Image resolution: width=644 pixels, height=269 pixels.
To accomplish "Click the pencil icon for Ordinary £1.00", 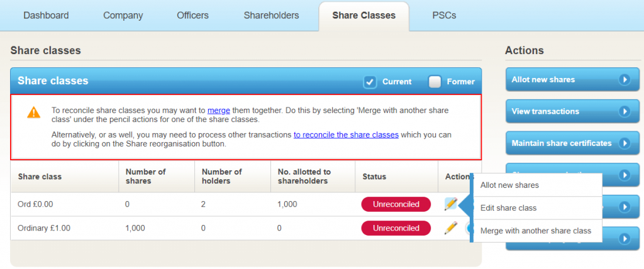I will click(x=451, y=228).
